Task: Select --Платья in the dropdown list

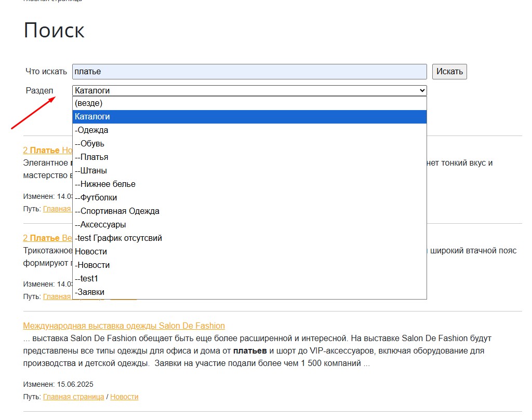Action: [91, 157]
